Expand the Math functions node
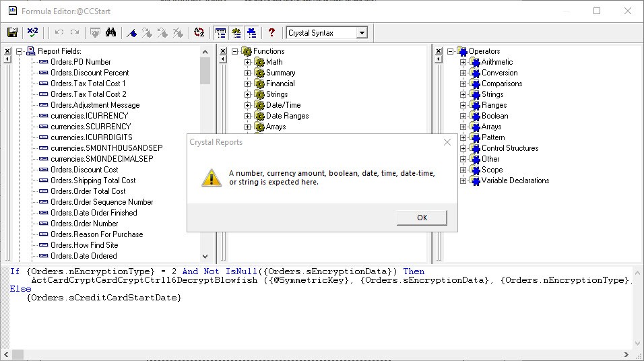 pyautogui.click(x=247, y=62)
